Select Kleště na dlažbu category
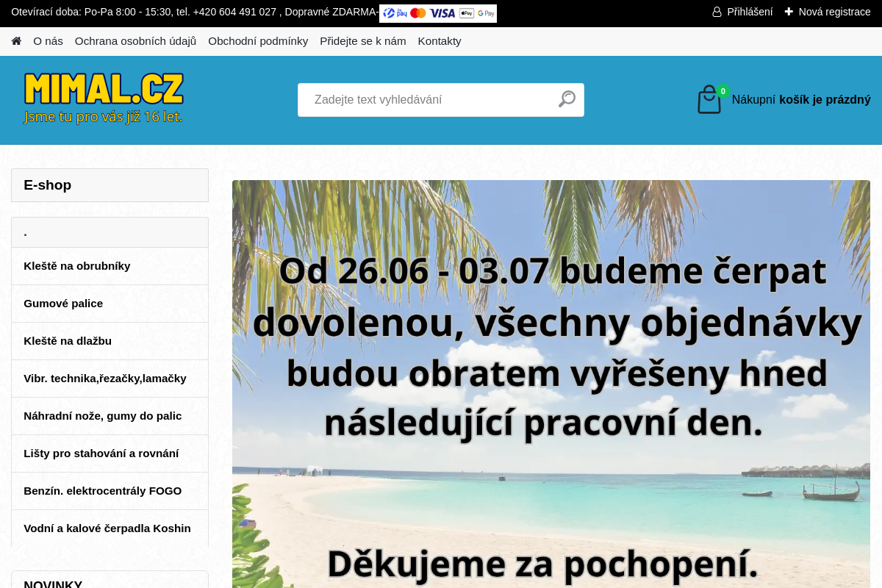Screen dimensions: 882x588 (x=110, y=341)
